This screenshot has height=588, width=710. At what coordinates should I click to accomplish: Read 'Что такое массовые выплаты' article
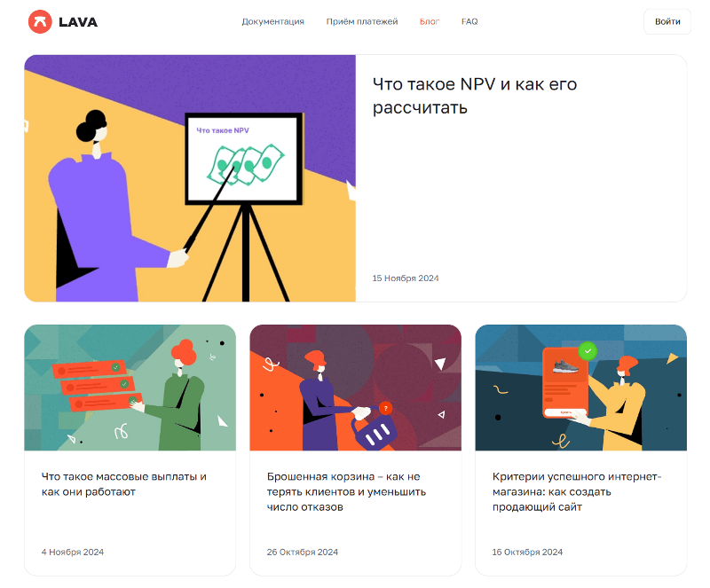pos(124,484)
